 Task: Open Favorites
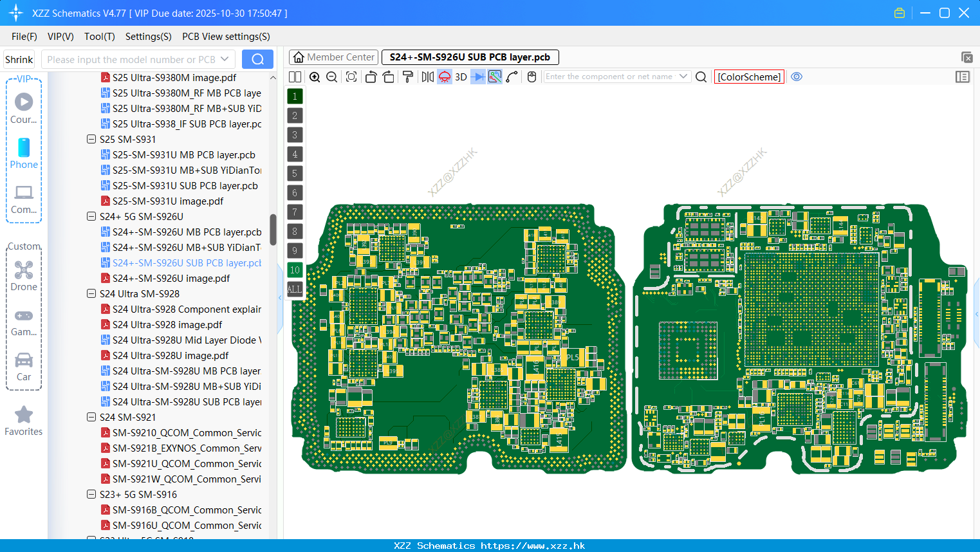point(24,421)
